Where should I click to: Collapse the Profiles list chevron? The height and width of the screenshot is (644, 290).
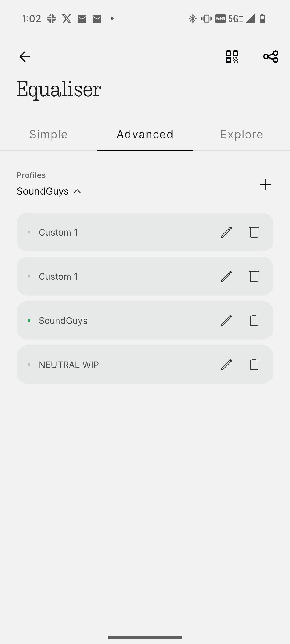pos(77,192)
